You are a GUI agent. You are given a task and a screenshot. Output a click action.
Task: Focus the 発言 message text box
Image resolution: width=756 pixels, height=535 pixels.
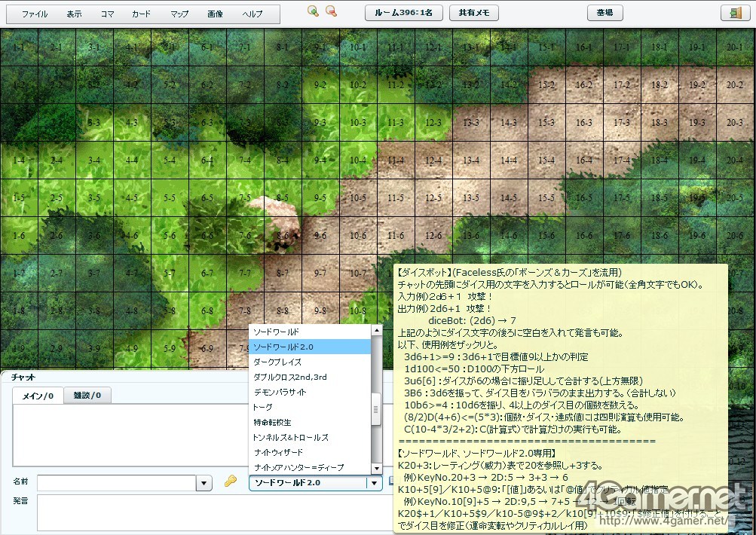click(216, 514)
